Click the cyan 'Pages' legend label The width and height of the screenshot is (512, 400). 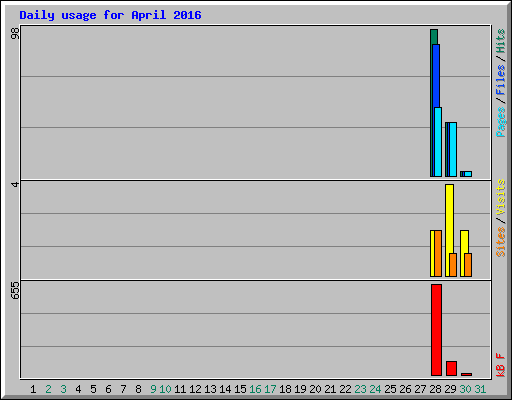[x=501, y=122]
